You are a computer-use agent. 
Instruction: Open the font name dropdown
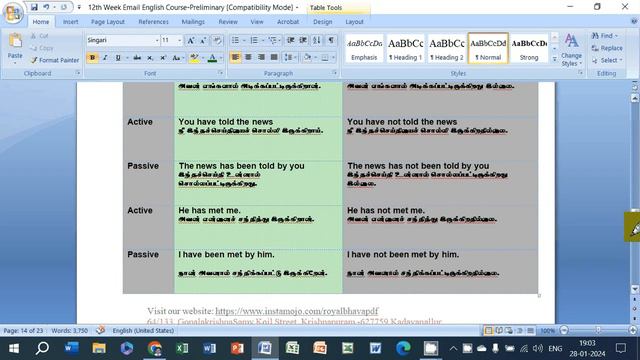point(157,40)
